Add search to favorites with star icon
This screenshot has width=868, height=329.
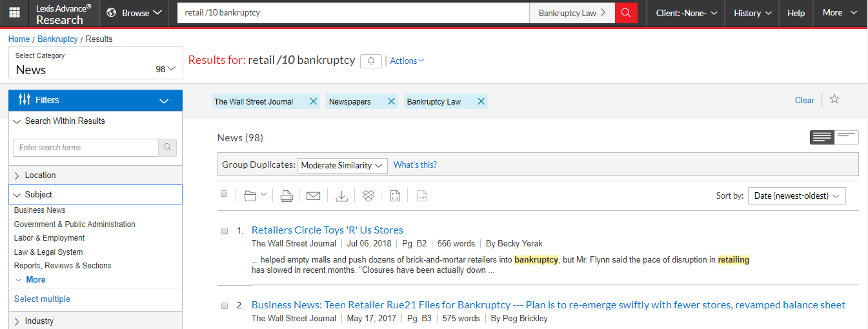[834, 99]
